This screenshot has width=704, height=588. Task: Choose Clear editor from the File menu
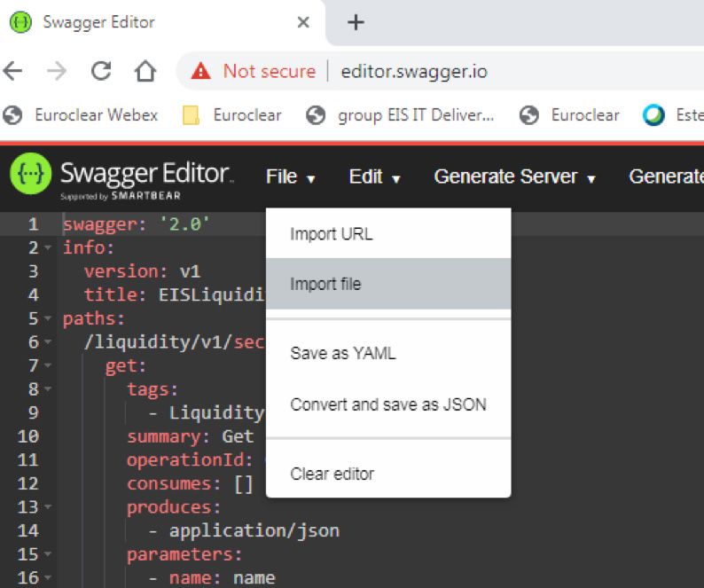click(388, 474)
